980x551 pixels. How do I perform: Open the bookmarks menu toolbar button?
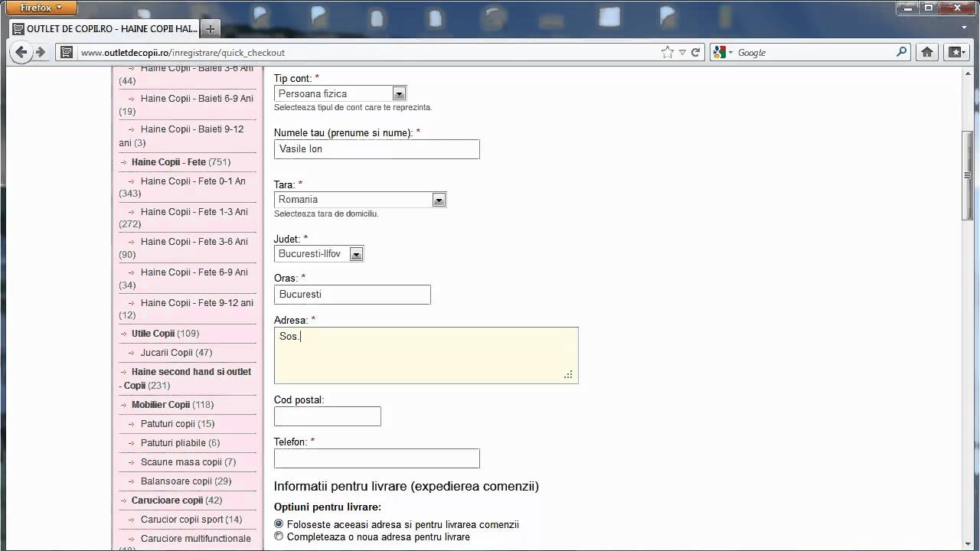956,52
